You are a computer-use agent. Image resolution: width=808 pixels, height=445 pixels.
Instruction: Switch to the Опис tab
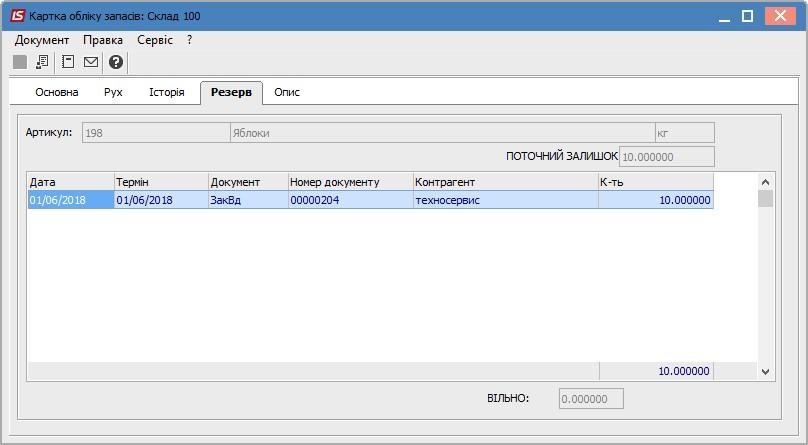click(287, 93)
